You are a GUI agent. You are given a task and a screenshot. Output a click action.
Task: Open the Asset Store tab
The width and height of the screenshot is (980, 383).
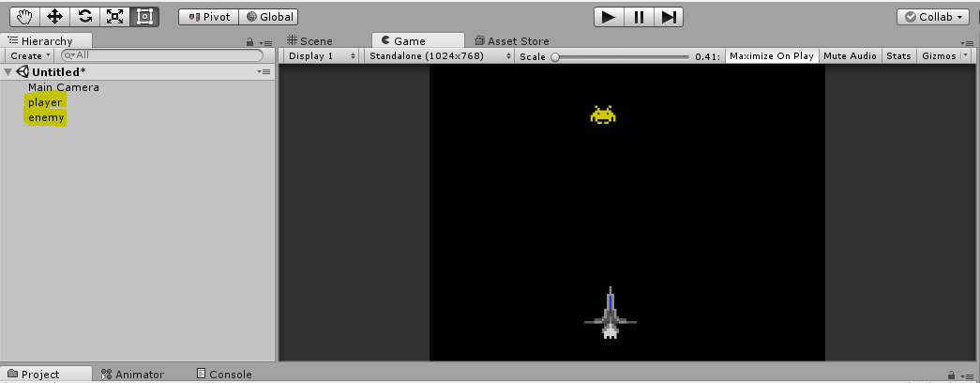512,40
